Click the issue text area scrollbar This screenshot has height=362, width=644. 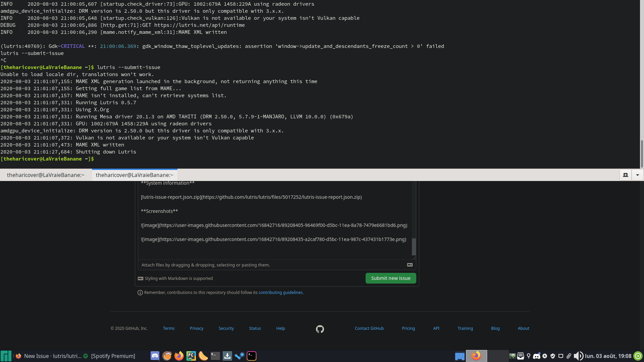point(414,247)
